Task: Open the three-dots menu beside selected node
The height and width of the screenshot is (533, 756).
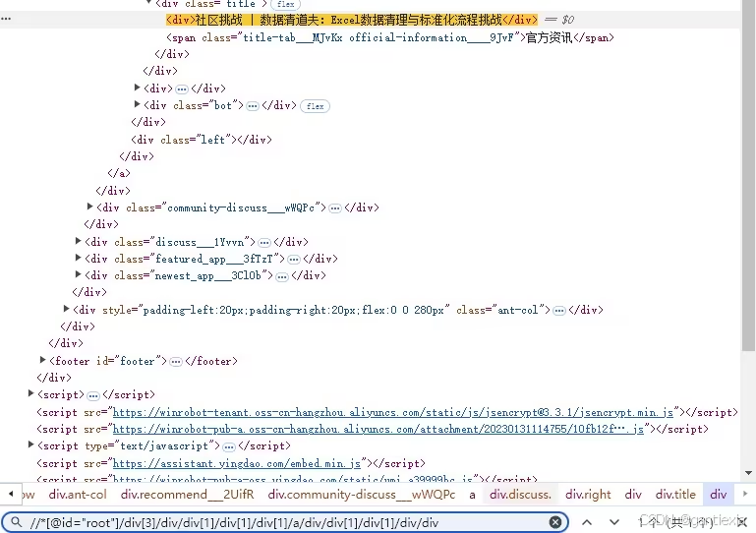Action: [x=6, y=19]
